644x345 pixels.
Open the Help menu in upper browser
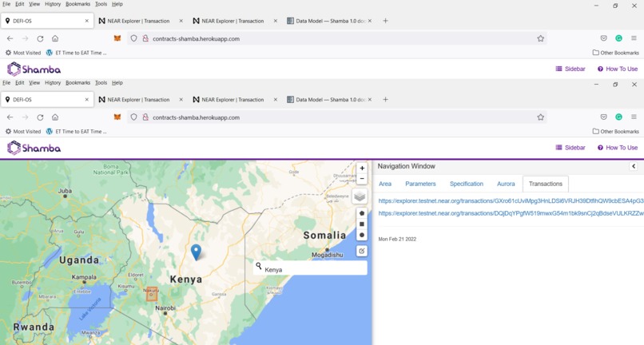tap(117, 4)
